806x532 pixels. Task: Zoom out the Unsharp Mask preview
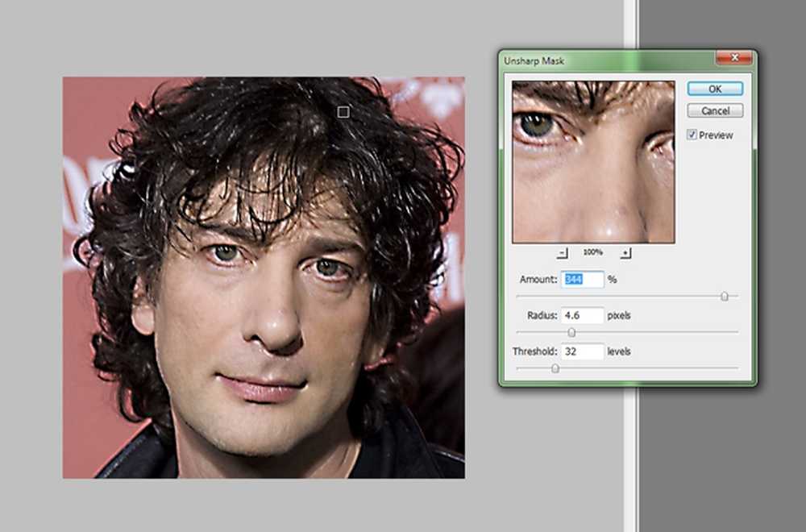(563, 253)
